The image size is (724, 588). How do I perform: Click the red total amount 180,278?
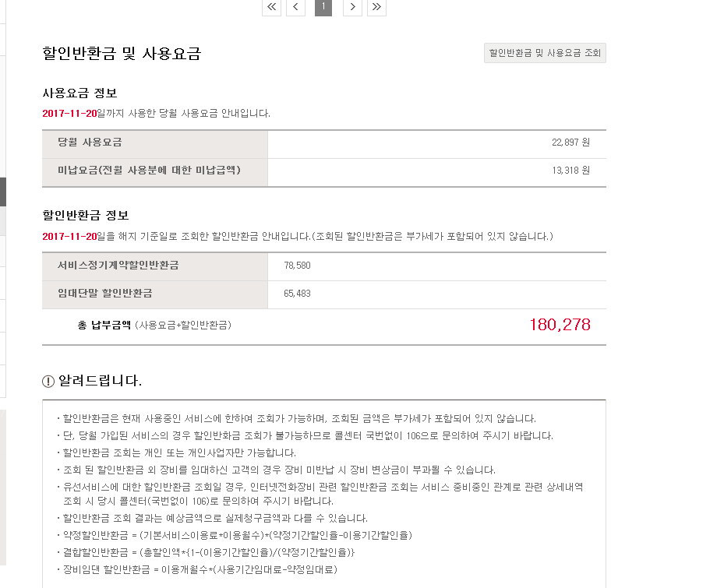[560, 325]
